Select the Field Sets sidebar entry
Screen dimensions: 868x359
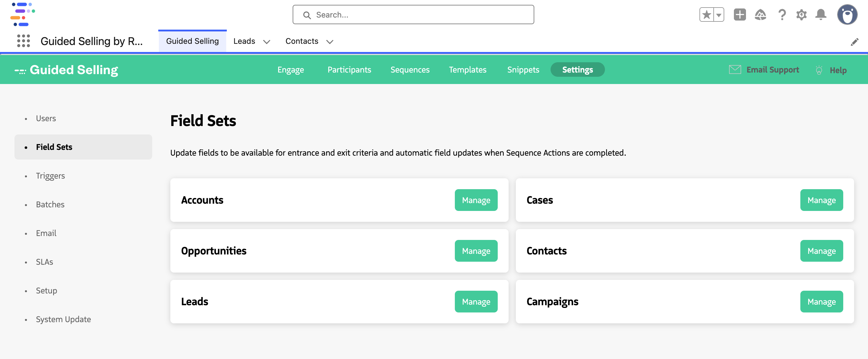54,147
